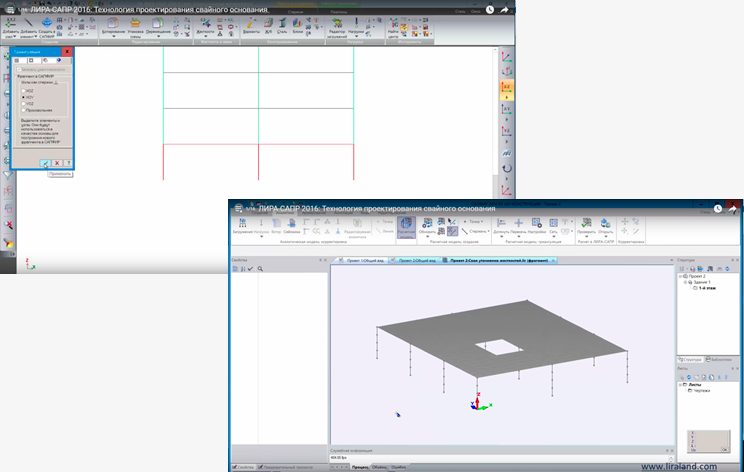Screen dimensions: 744x472
Task: Select the 1-й этаж tree item
Action: 707,286
